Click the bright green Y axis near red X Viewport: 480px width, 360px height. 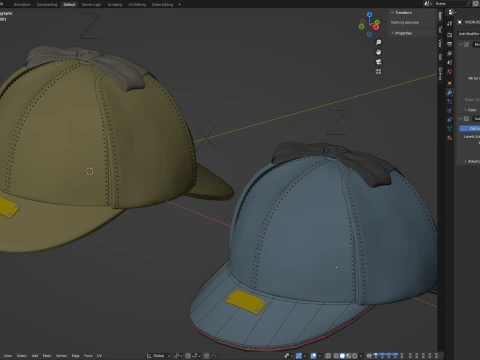tap(377, 22)
